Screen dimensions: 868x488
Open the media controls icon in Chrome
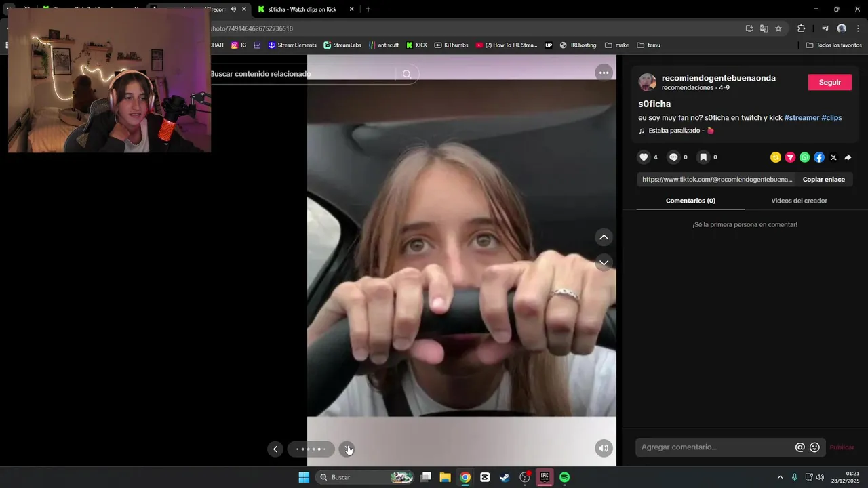point(825,28)
